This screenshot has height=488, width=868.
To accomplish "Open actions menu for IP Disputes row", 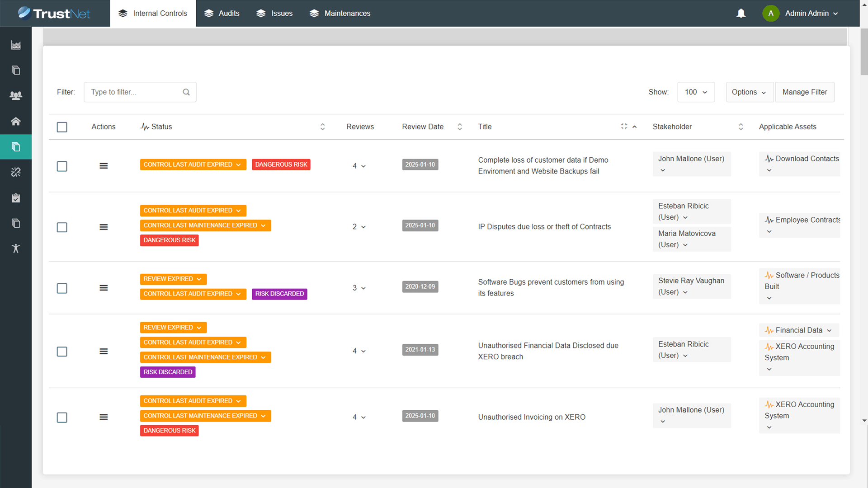I will point(104,227).
